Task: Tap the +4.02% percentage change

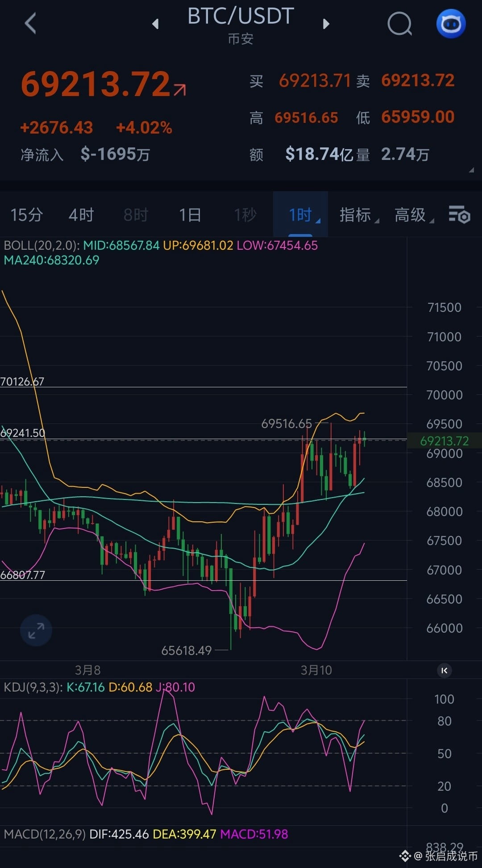Action: (x=144, y=128)
